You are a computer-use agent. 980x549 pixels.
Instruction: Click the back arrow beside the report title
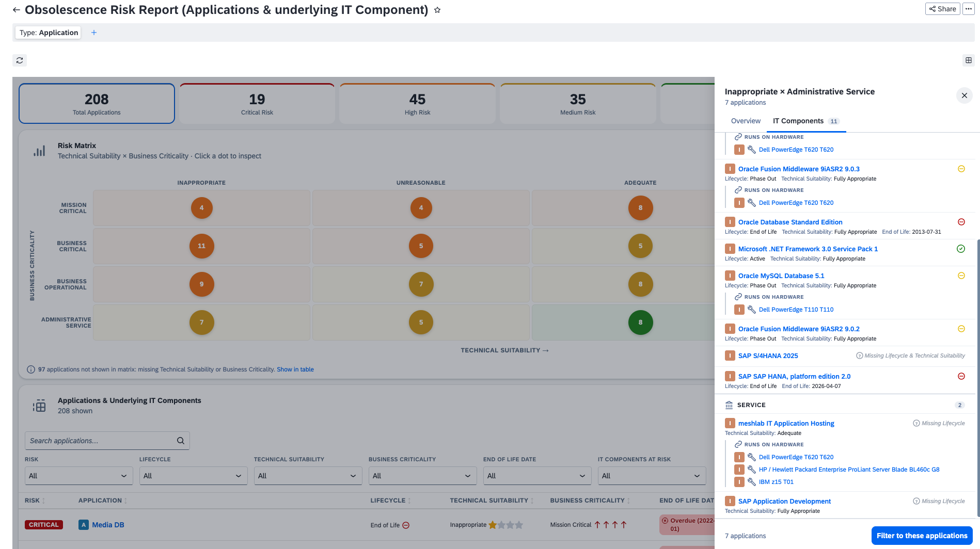[17, 10]
